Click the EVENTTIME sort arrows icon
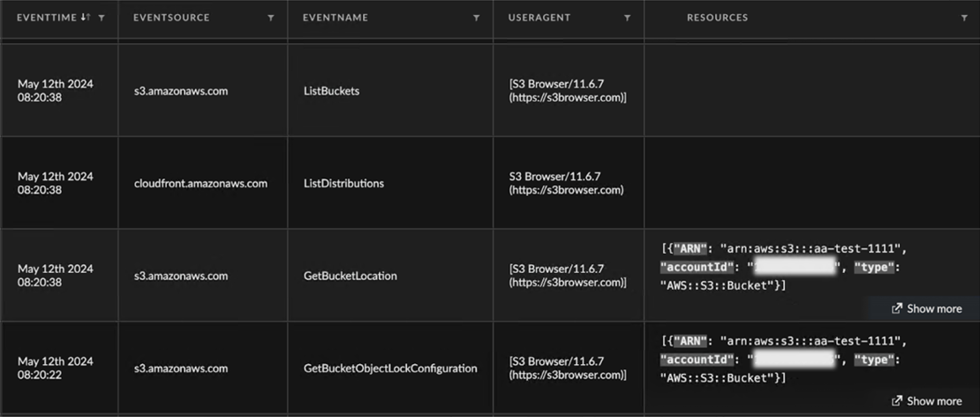980x417 pixels. click(x=85, y=17)
